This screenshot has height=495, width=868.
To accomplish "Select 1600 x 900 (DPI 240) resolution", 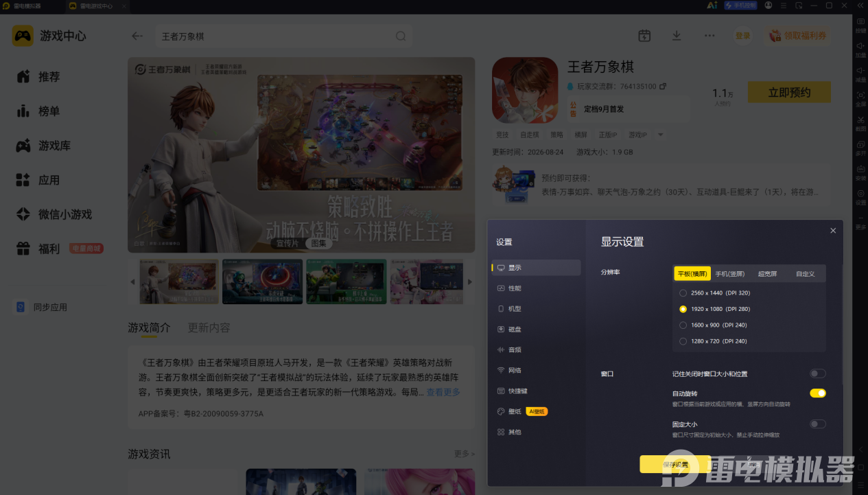I will (683, 325).
